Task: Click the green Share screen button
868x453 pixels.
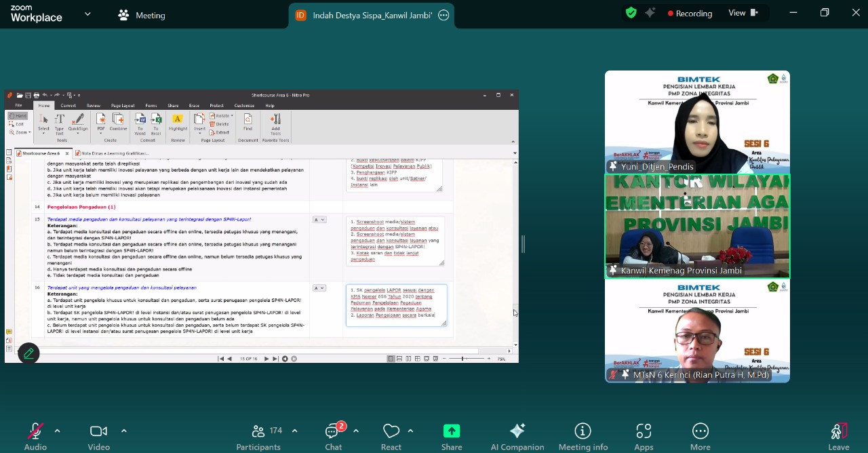Action: [452, 436]
